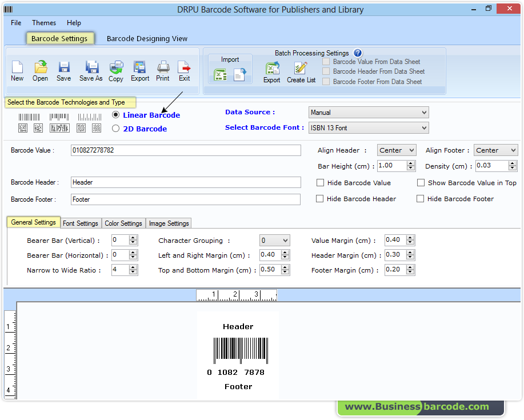Switch to Barcode Designing View tab
This screenshot has height=420, width=524.
click(x=147, y=38)
